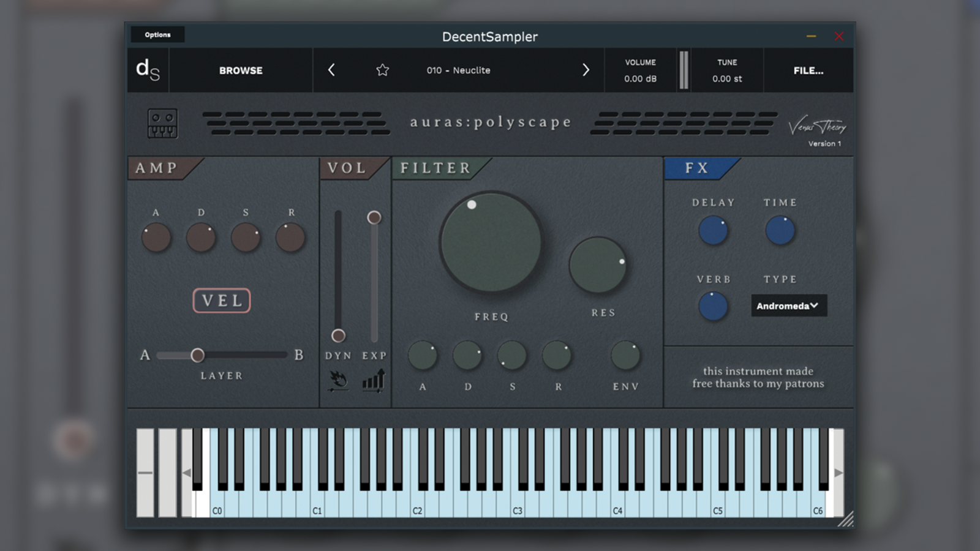Click the FX delay TIME knob
Viewport: 980px width, 551px height.
pyautogui.click(x=780, y=231)
